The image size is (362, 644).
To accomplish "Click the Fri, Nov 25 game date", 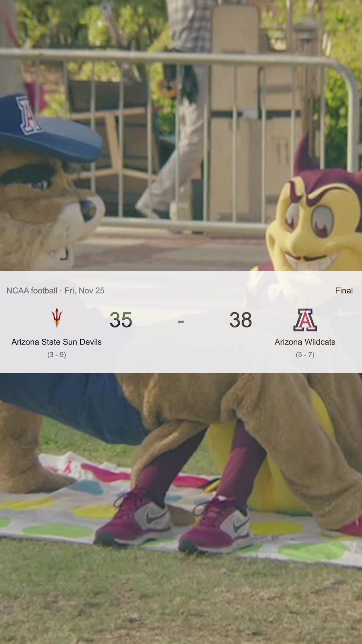I will click(x=84, y=290).
